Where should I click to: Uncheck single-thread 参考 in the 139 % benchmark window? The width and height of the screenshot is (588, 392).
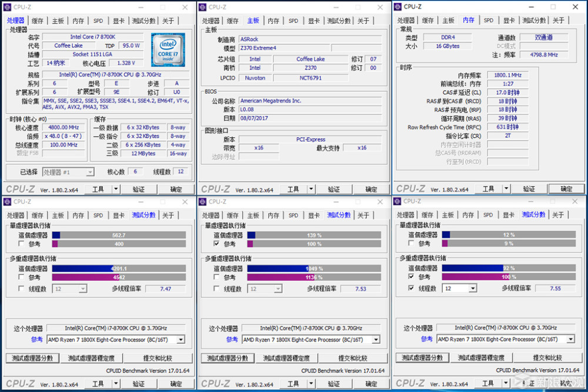[x=216, y=244]
